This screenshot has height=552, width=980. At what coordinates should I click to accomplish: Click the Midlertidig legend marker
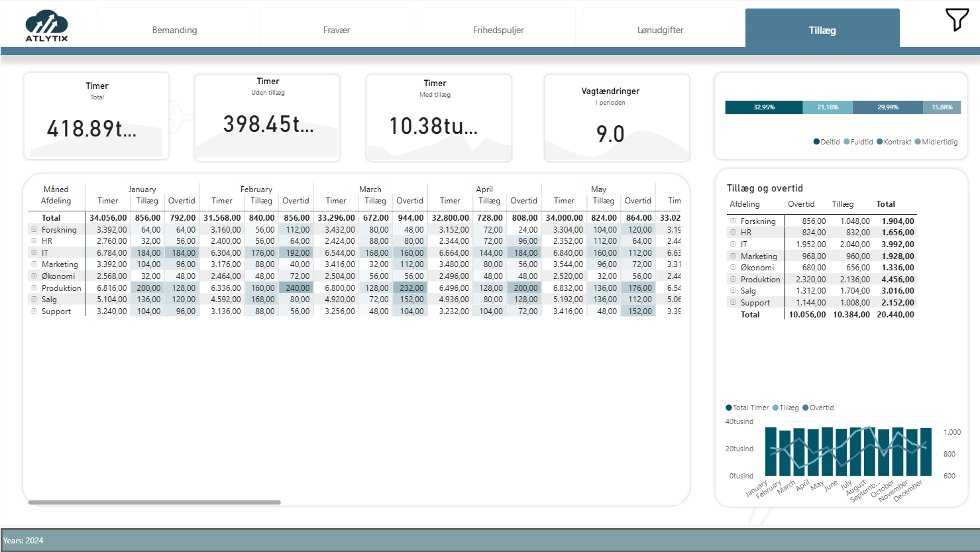[918, 142]
